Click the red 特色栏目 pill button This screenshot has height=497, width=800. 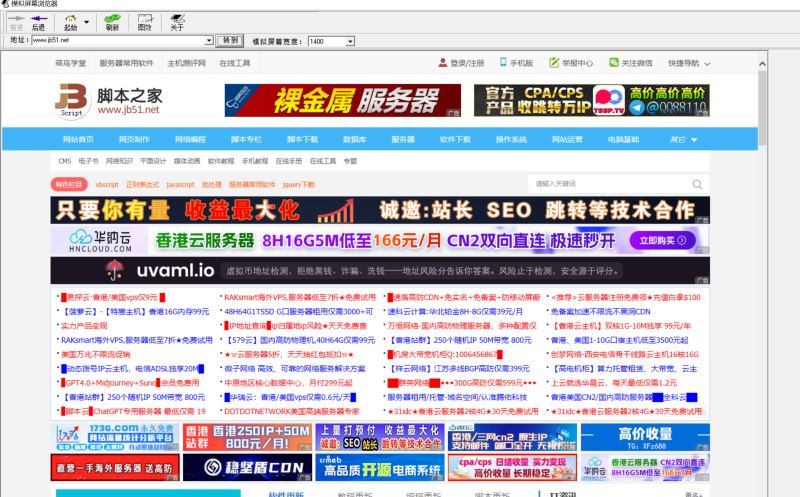[x=69, y=184]
